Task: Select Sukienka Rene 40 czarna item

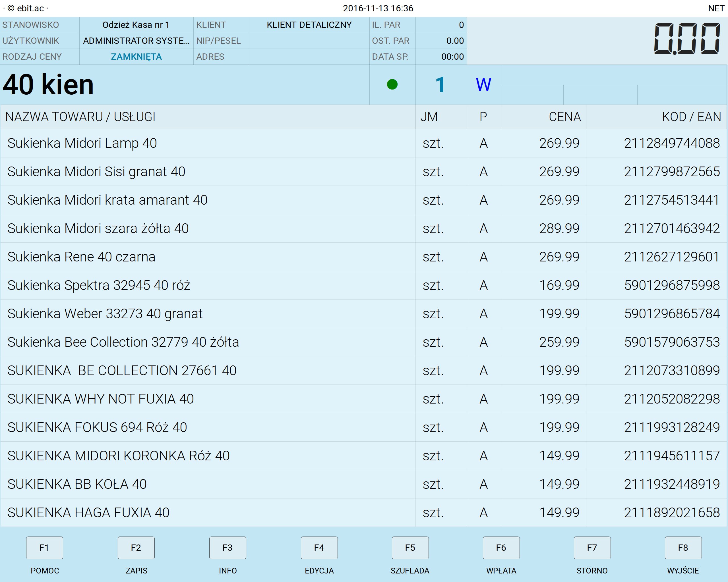Action: click(x=81, y=257)
